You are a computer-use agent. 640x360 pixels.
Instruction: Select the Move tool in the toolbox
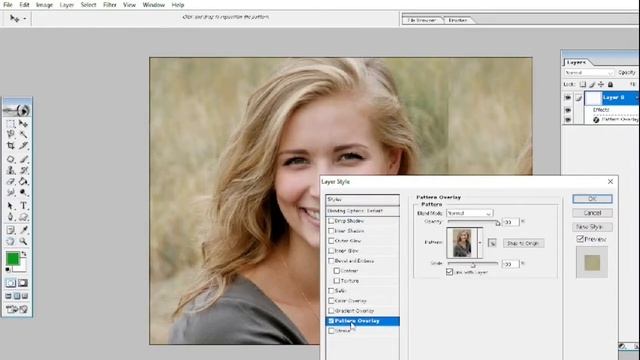[x=23, y=123]
